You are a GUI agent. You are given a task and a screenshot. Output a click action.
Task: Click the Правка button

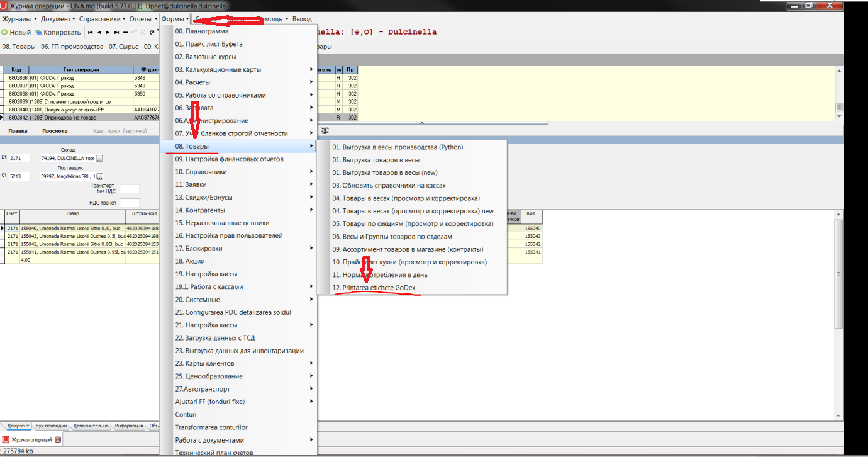18,131
